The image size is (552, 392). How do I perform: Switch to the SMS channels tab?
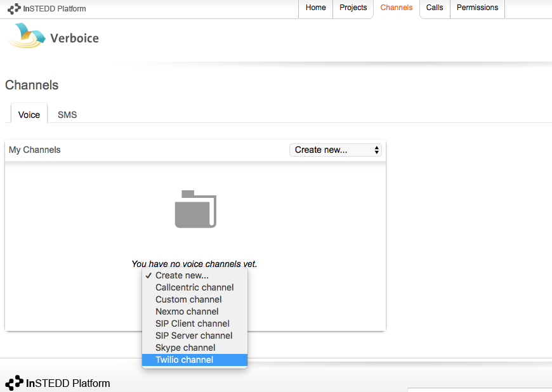pyautogui.click(x=67, y=115)
